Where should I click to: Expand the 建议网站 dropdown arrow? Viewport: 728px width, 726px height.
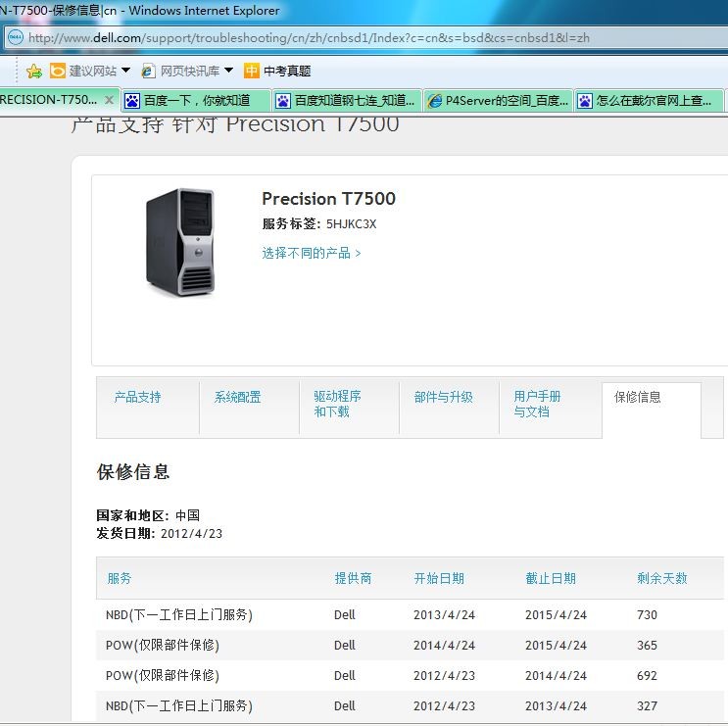(x=125, y=71)
